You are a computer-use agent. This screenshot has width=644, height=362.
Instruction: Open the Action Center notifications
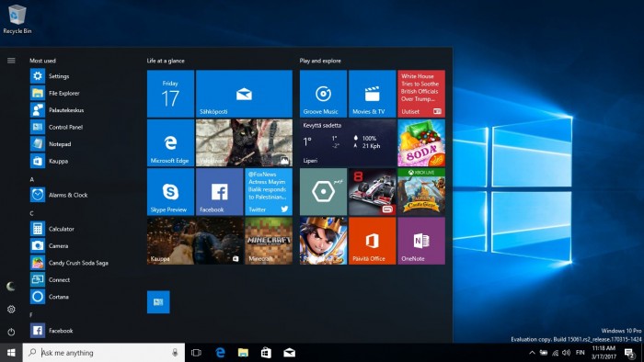(629, 353)
